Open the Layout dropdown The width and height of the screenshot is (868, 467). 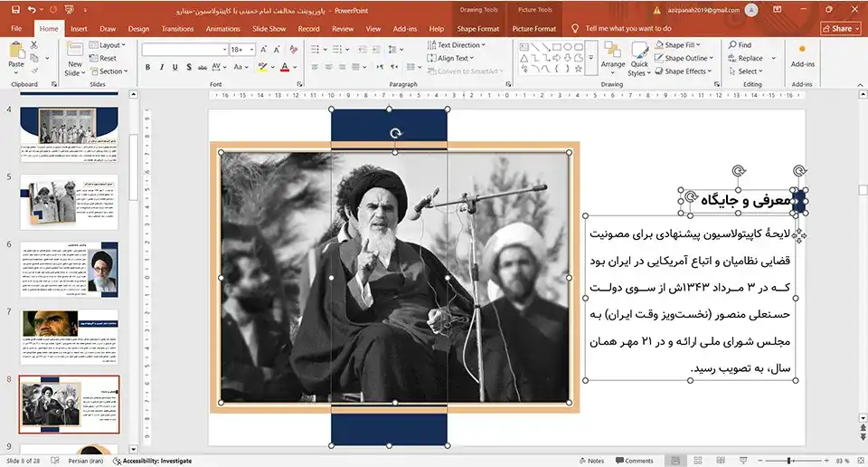(x=108, y=45)
